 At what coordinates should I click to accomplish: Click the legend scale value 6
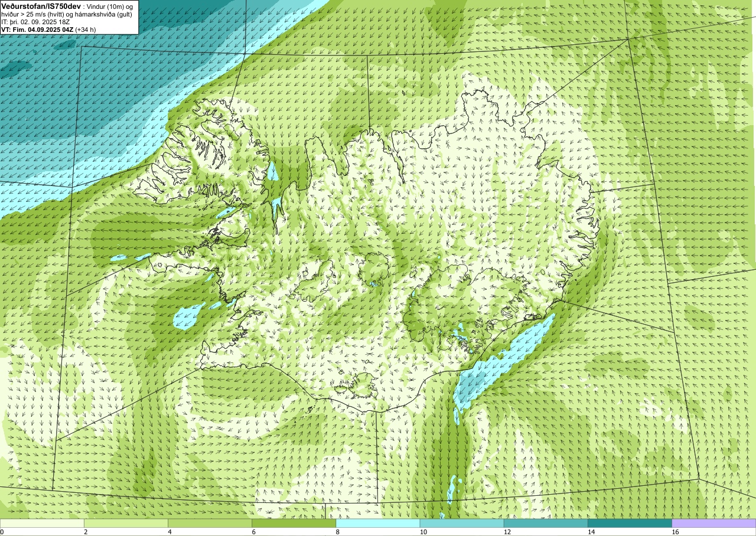(x=253, y=532)
